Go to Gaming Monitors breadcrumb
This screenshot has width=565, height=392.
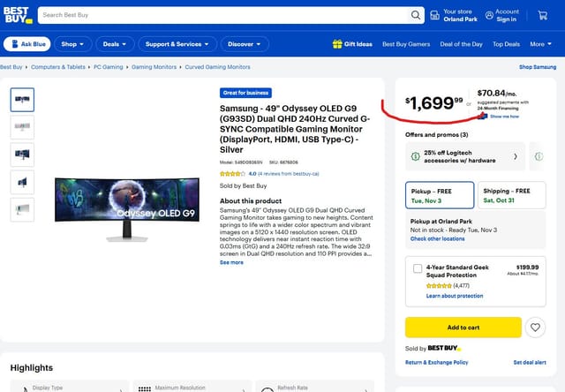154,67
